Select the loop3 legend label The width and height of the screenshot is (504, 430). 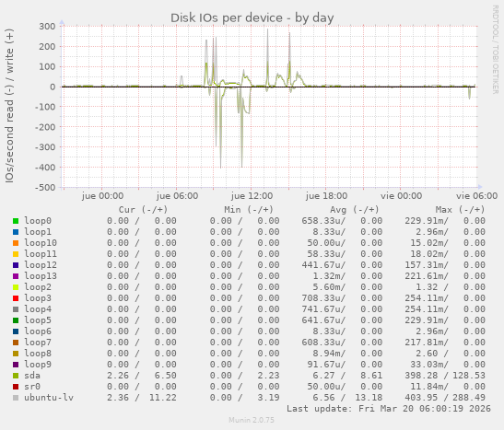coord(38,298)
